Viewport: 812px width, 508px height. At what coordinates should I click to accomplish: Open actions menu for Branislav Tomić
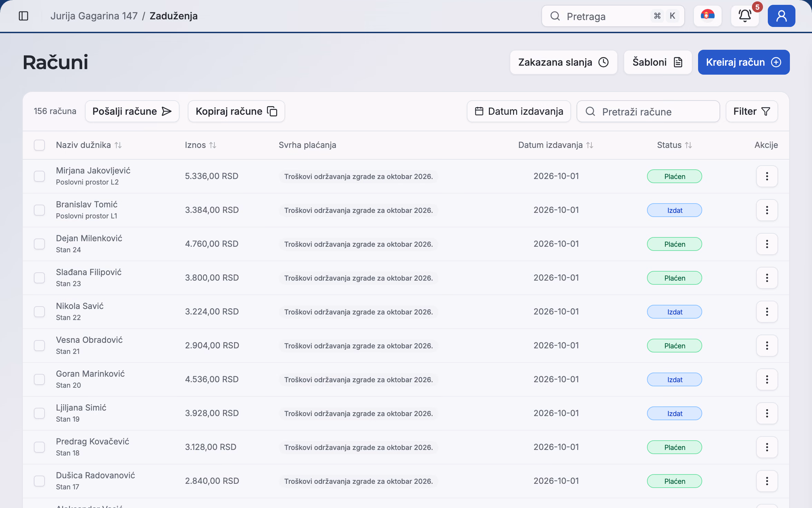(767, 210)
